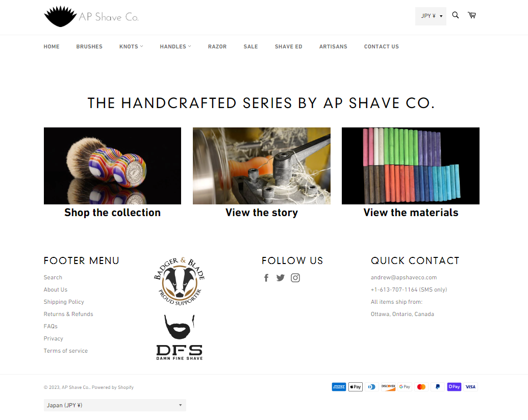The width and height of the screenshot is (528, 420).
Task: Expand the Knots menu dropdown
Action: click(x=131, y=46)
